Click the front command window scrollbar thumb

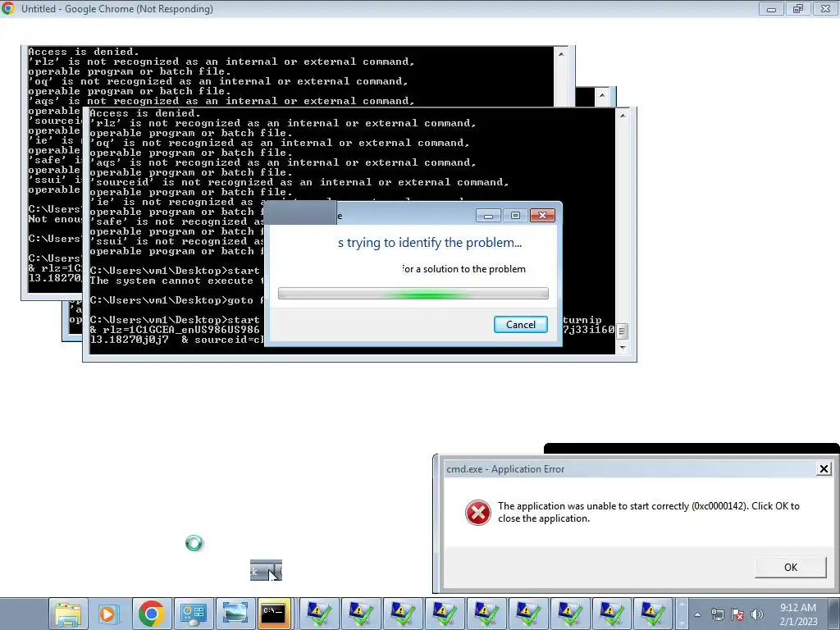622,331
